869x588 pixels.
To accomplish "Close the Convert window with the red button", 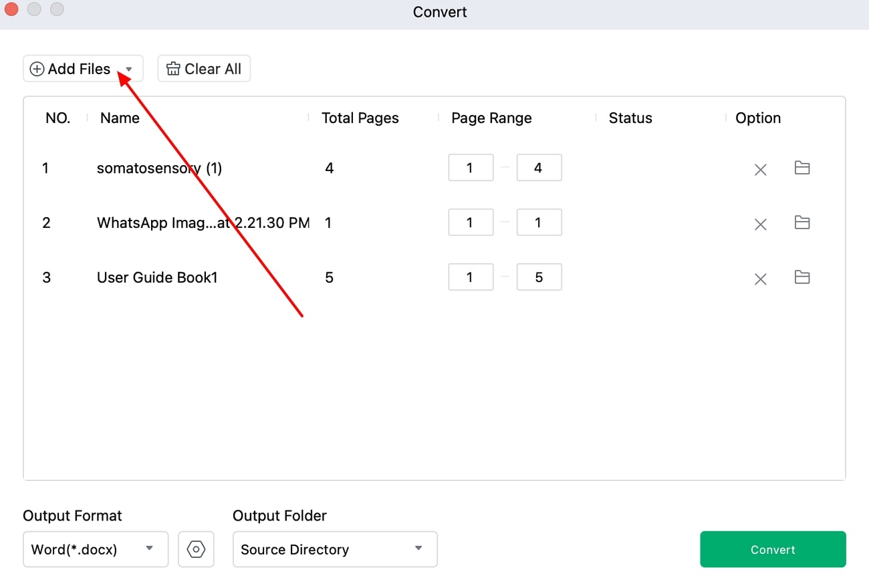I will point(11,9).
